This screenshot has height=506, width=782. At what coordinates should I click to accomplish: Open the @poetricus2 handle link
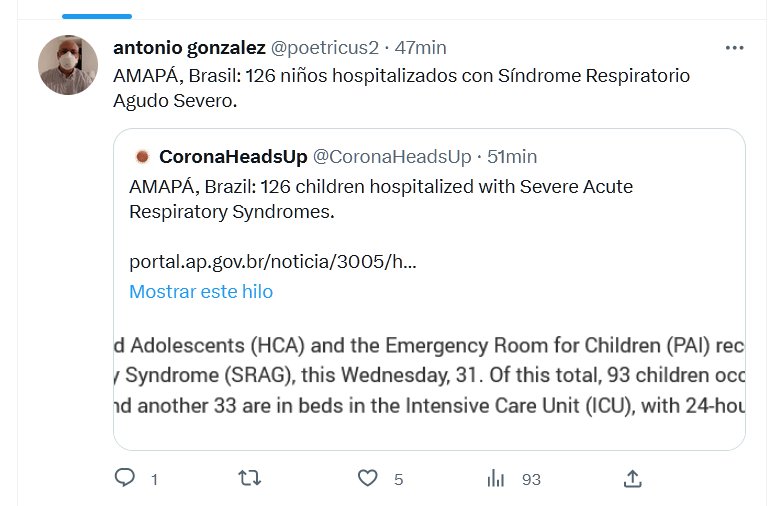326,47
